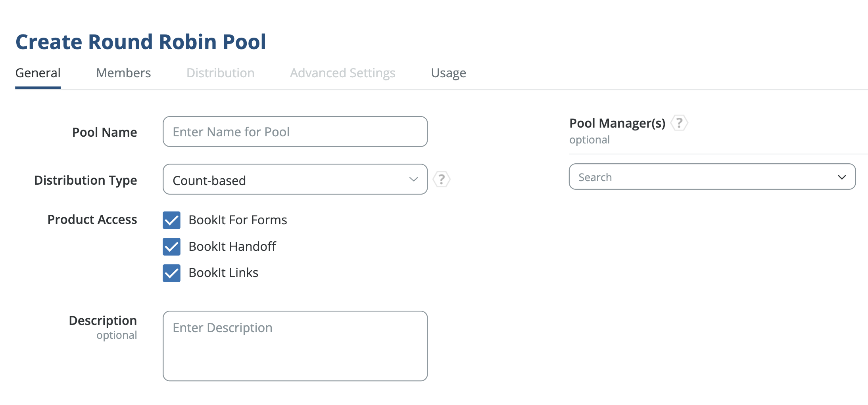This screenshot has height=405, width=868.
Task: Click the Distribution Type chevron arrow
Action: (413, 180)
